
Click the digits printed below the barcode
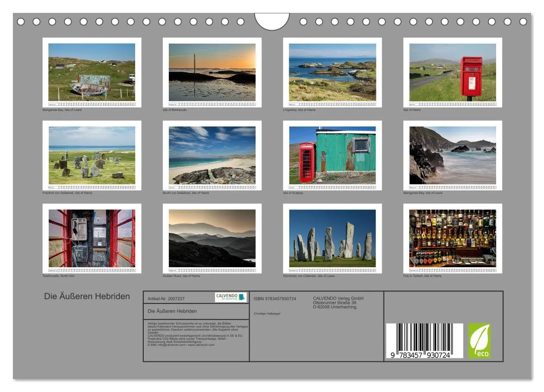pos(421,355)
